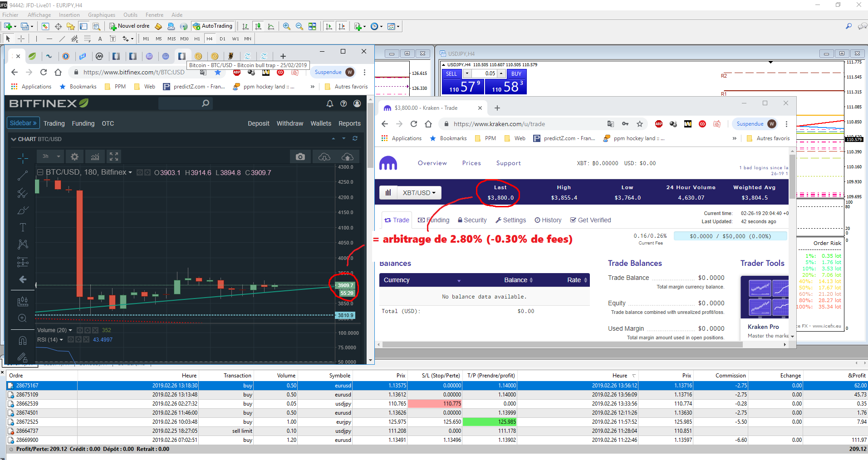
Task: Toggle BTC/USD series visibility eye icon
Action: [140, 172]
